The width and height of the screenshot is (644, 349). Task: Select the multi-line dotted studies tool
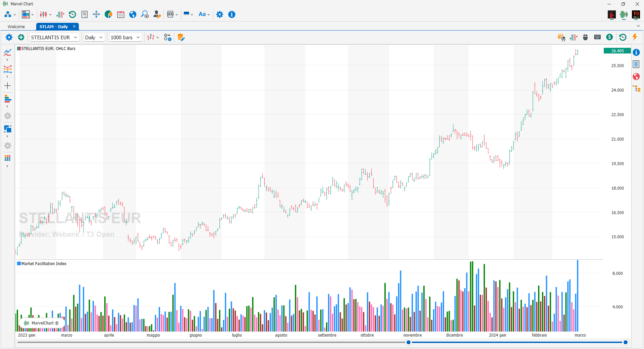tap(8, 69)
